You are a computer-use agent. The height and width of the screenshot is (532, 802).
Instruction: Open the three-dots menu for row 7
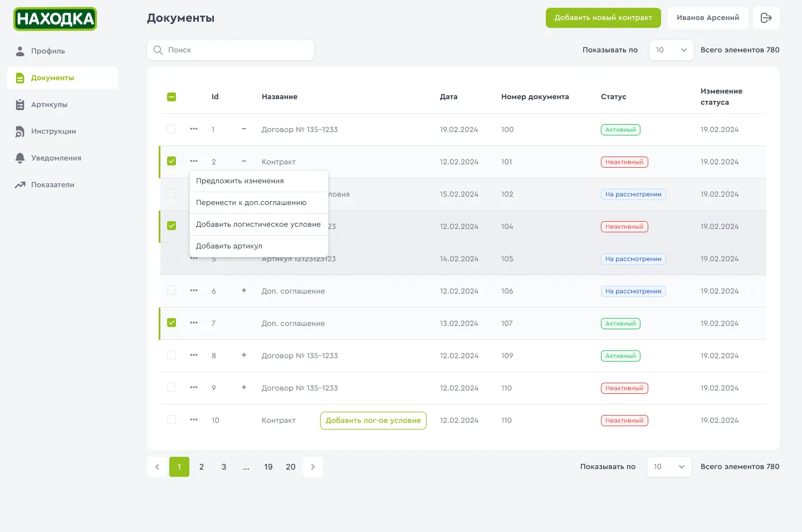tap(194, 323)
